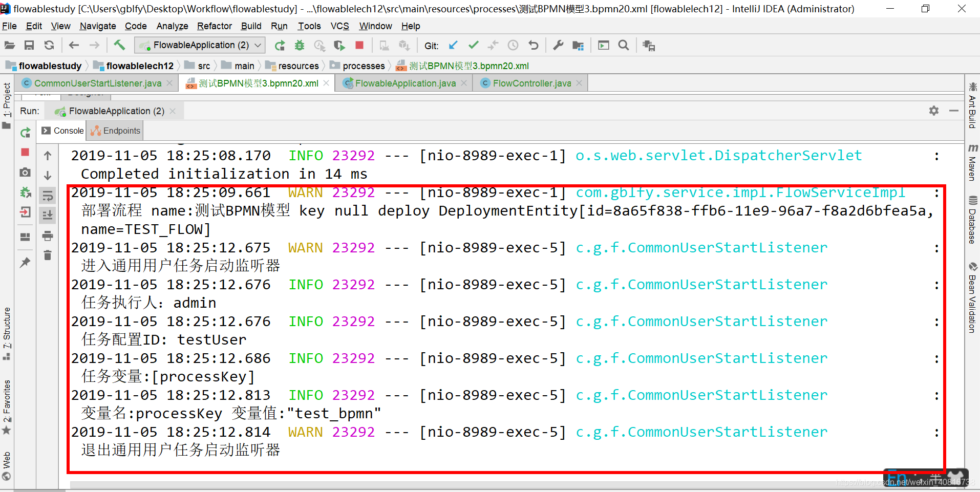
Task: Open the FlowableApplication (2) configuration dropdown
Action: tap(258, 45)
